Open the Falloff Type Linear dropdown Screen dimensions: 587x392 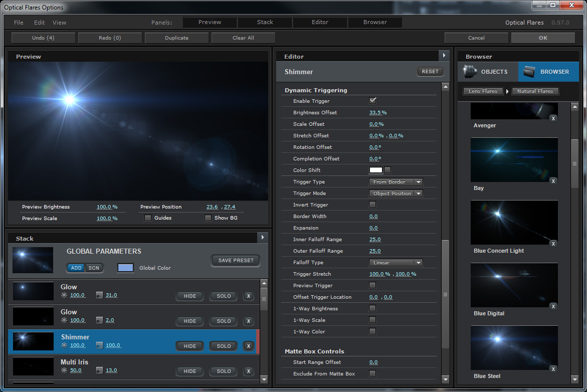point(396,263)
